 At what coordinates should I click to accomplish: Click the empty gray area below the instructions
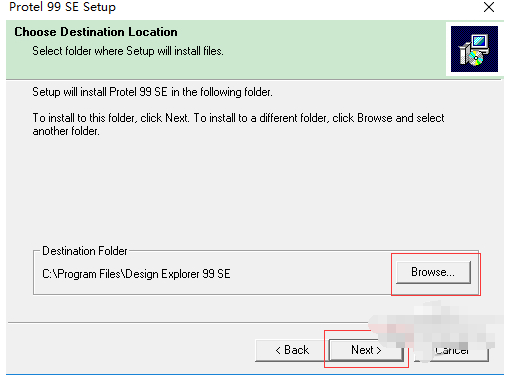coord(253,190)
